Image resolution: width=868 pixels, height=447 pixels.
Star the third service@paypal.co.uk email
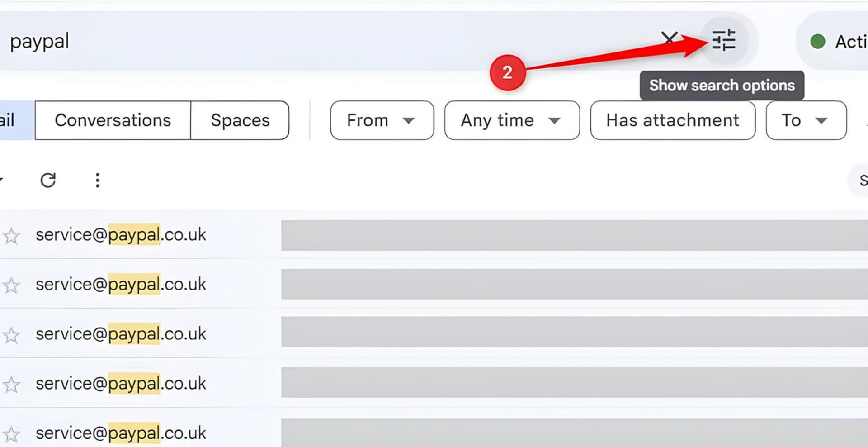[x=11, y=335]
